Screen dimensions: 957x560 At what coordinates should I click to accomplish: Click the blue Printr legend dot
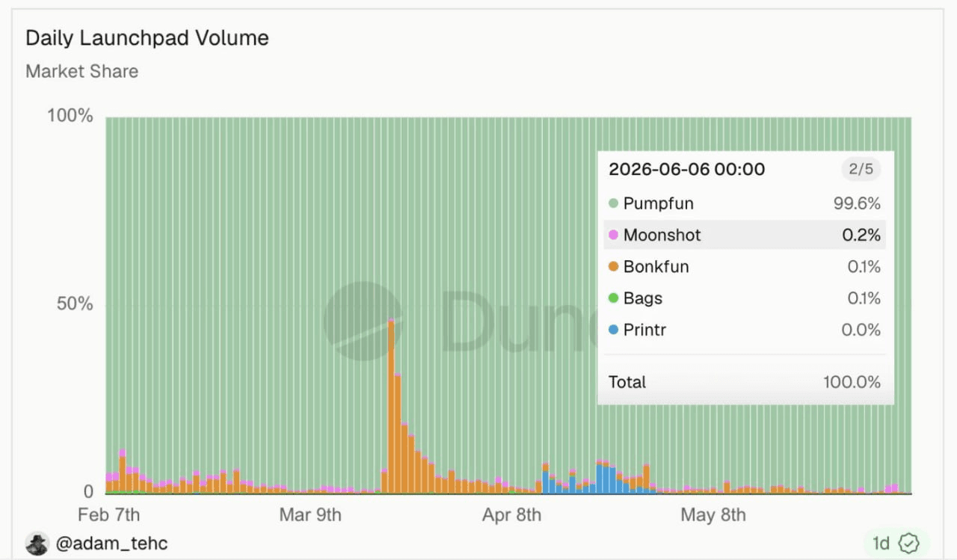(x=613, y=330)
